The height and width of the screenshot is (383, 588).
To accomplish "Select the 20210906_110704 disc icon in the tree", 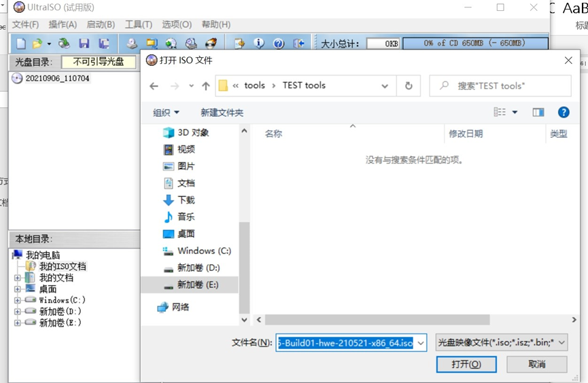I will [x=17, y=78].
